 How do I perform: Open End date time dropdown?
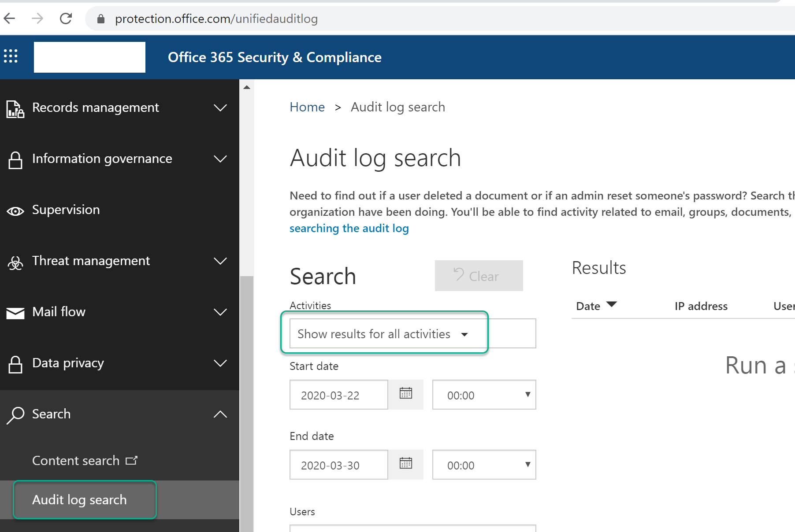[484, 465]
